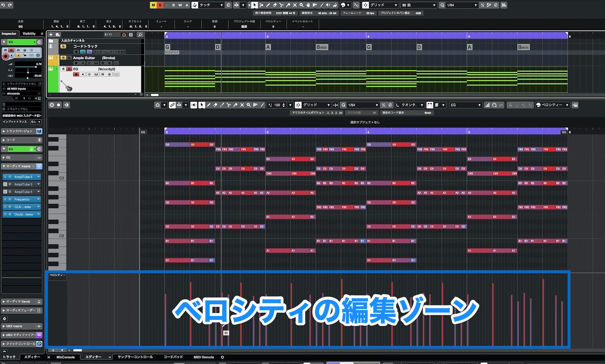The width and height of the screenshot is (605, 364).
Task: Switch to the Inspector tab
Action: [x=9, y=34]
